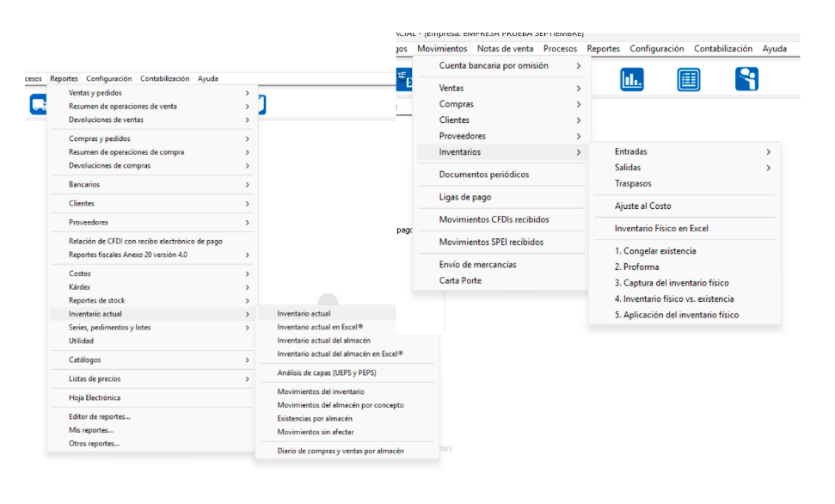The width and height of the screenshot is (835, 504).
Task: Select Ajuste al Costo option
Action: coord(642,206)
